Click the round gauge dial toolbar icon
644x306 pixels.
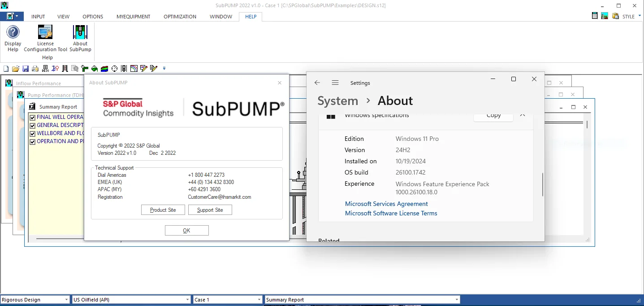point(114,69)
